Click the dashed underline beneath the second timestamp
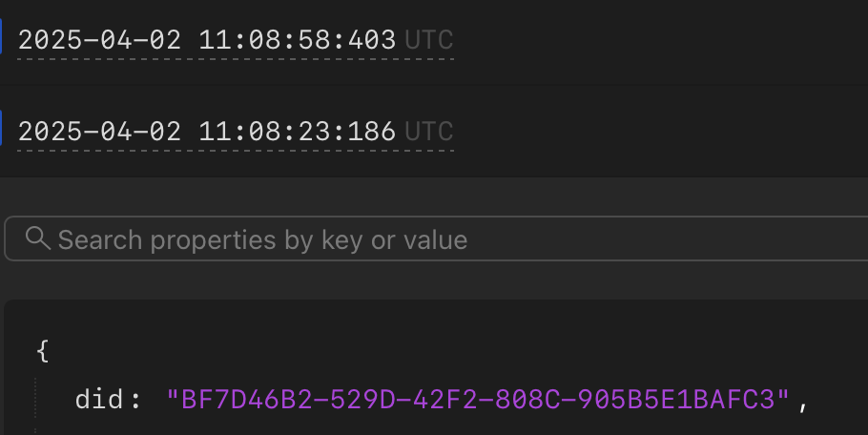Screen dimensions: 868x435 click(235, 150)
